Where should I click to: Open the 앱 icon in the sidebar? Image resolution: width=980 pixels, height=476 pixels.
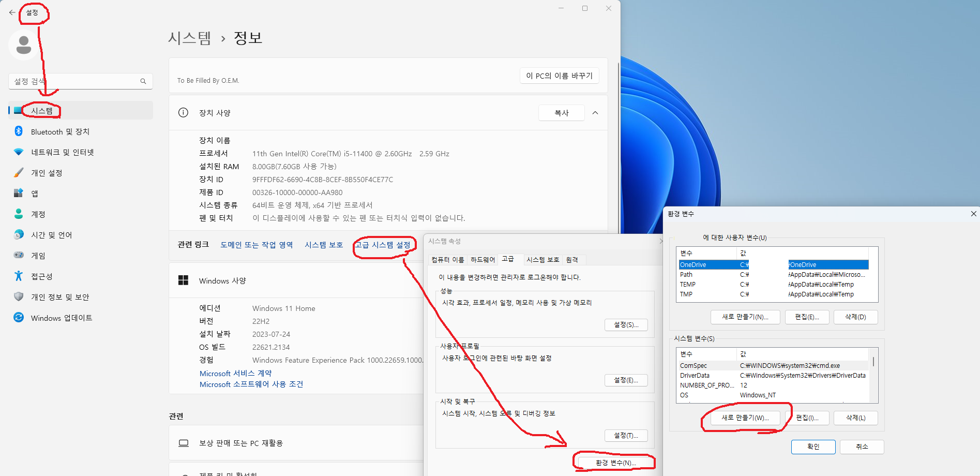click(x=19, y=193)
